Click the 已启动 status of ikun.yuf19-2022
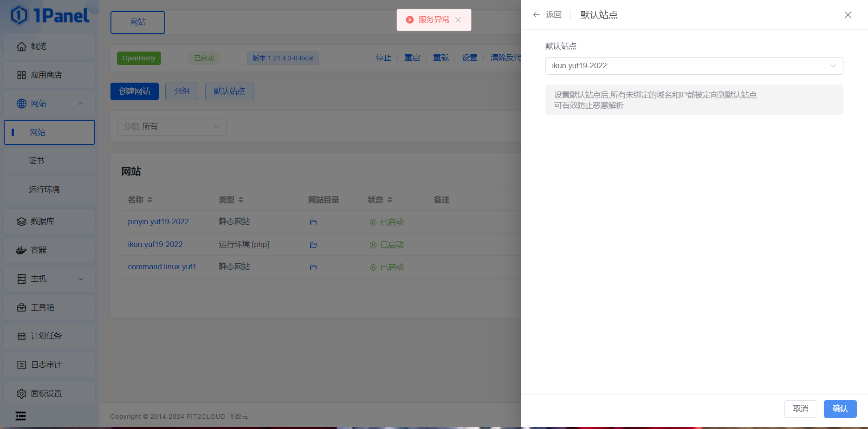Image resolution: width=868 pixels, height=429 pixels. (392, 245)
